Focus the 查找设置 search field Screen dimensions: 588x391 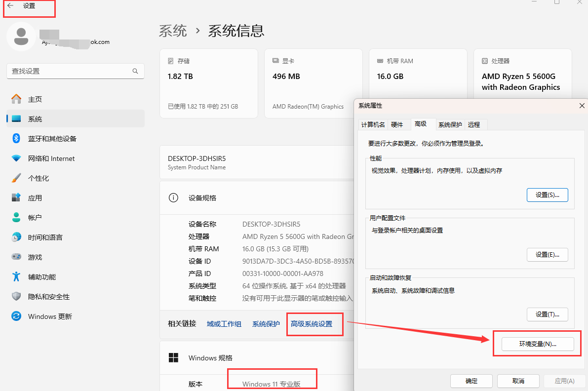point(76,71)
